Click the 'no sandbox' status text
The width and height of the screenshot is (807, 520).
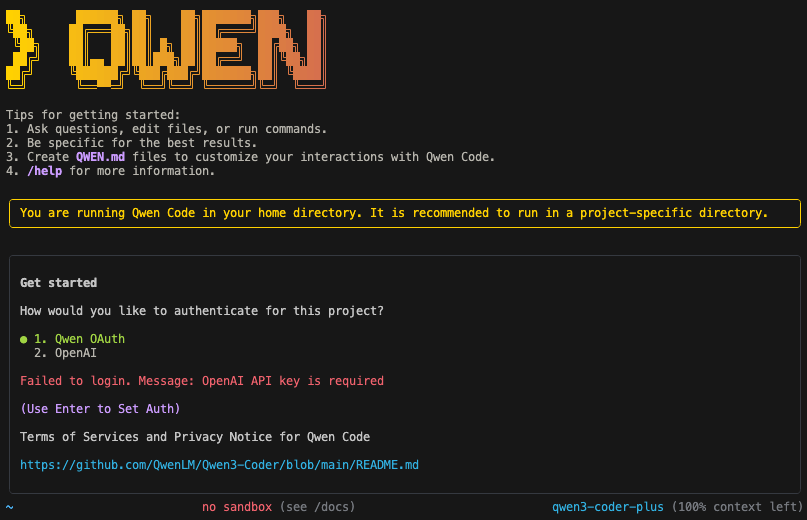tap(237, 507)
